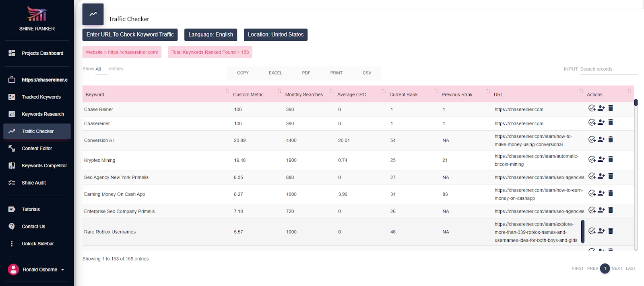Delete the Chasereiner keyword row
Viewport: 644px width, 286px height.
pyautogui.click(x=611, y=122)
